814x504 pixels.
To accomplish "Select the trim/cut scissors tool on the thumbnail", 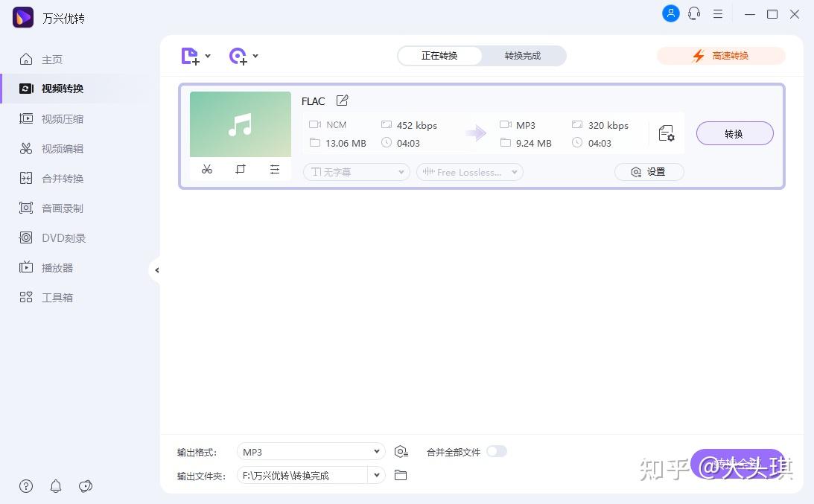I will 207,169.
